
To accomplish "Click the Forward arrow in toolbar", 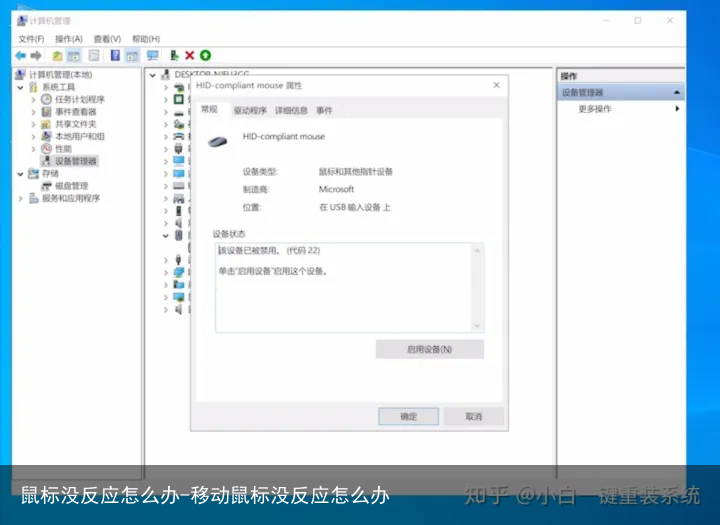I will coord(36,56).
